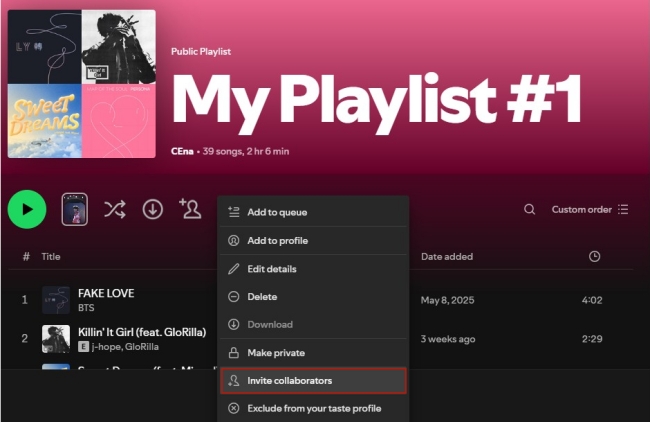The height and width of the screenshot is (422, 650).
Task: Click the Public Playlist label
Action: click(201, 52)
